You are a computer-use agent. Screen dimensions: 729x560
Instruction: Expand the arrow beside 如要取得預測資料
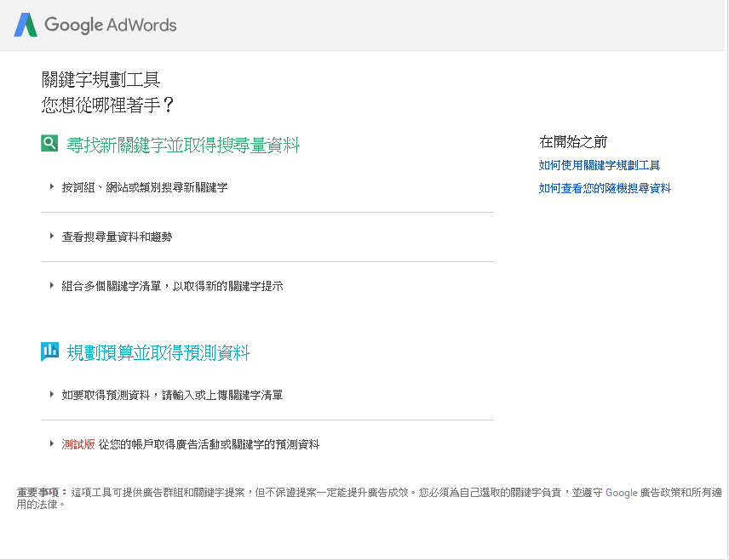(x=51, y=394)
